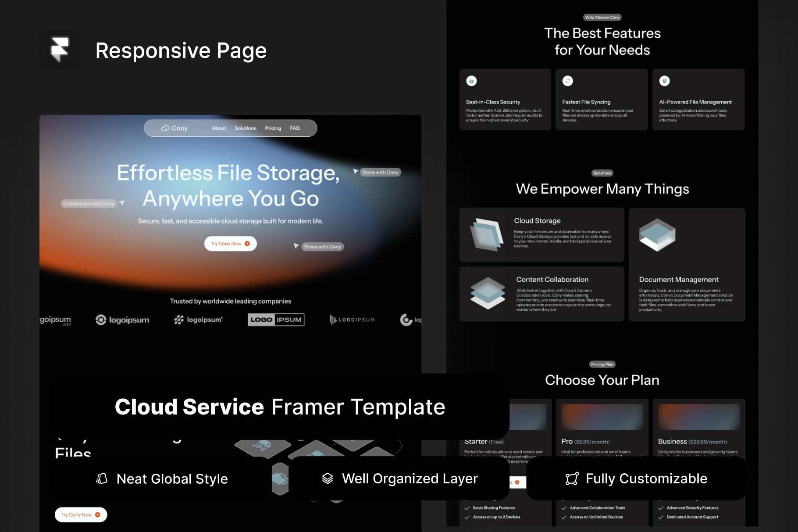Select the Document Management cube image

click(x=657, y=234)
